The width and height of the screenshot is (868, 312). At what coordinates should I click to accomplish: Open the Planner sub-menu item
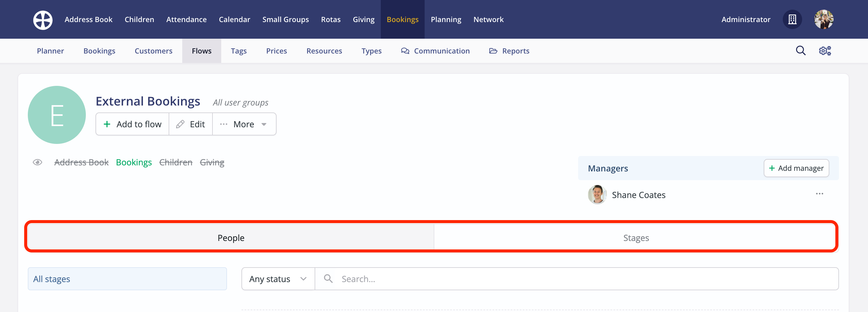[x=50, y=50]
